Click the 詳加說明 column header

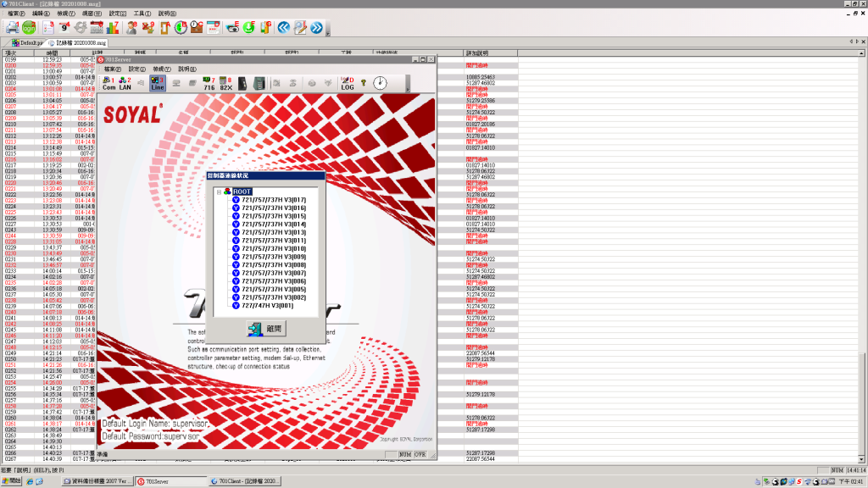pyautogui.click(x=491, y=53)
